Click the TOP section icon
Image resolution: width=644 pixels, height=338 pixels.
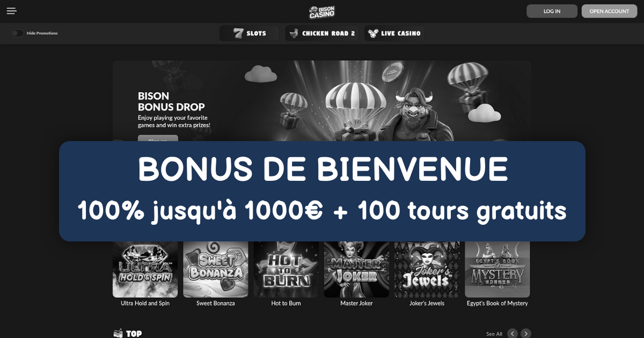(119, 334)
